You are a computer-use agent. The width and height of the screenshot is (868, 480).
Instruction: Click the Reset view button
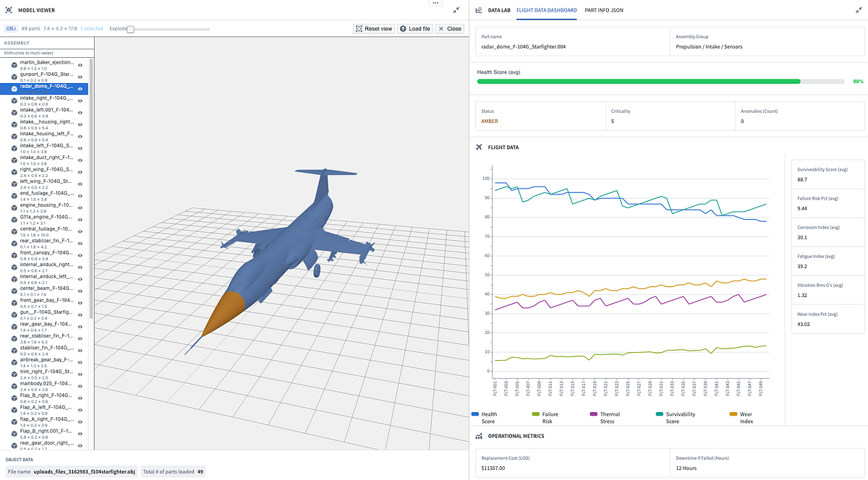click(x=374, y=29)
